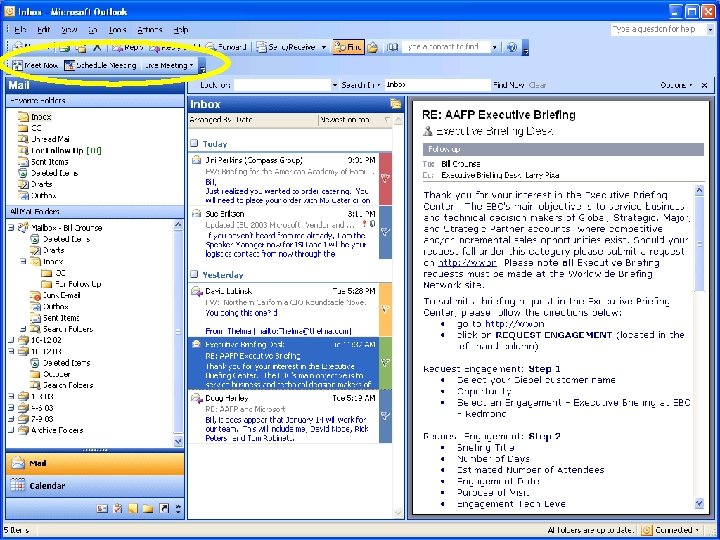Forward the selected message
The height and width of the screenshot is (540, 720).
[226, 47]
